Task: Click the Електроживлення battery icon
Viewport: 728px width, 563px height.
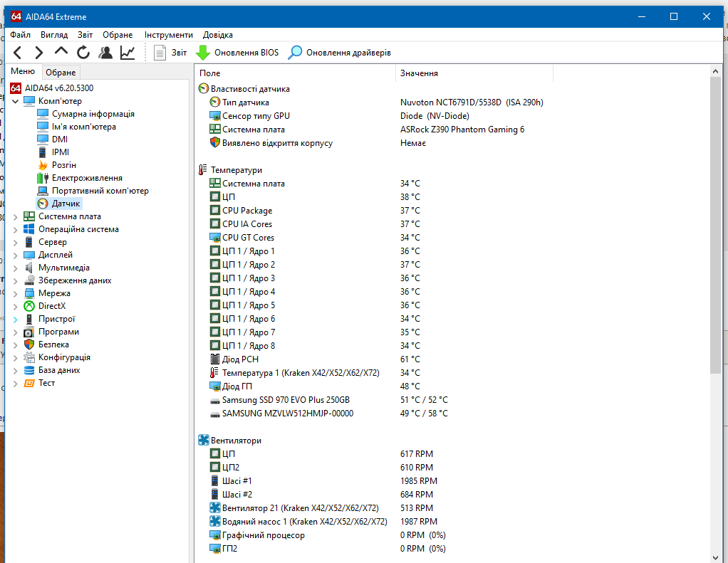Action: [43, 178]
